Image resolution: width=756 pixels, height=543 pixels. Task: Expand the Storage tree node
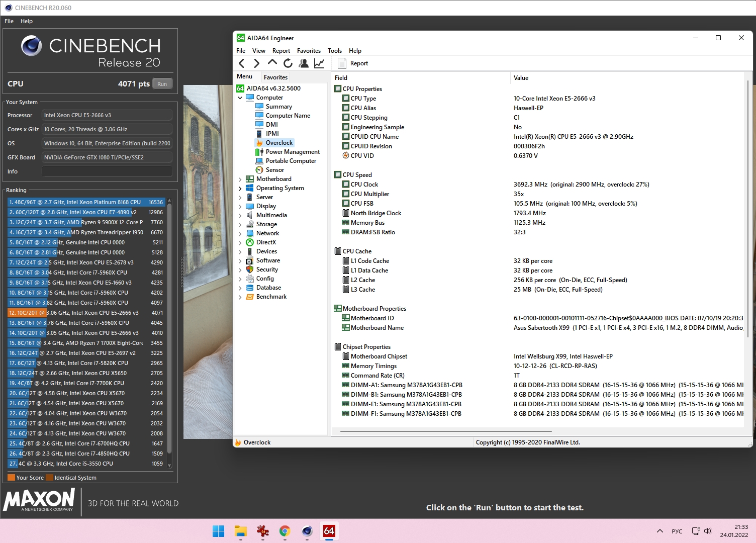[x=240, y=224]
